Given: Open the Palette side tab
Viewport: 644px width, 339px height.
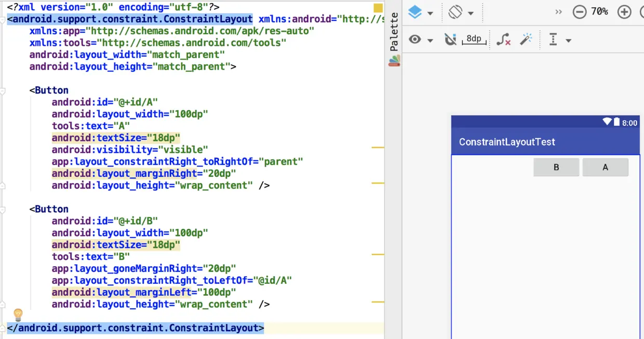Looking at the screenshot, I should point(394,32).
